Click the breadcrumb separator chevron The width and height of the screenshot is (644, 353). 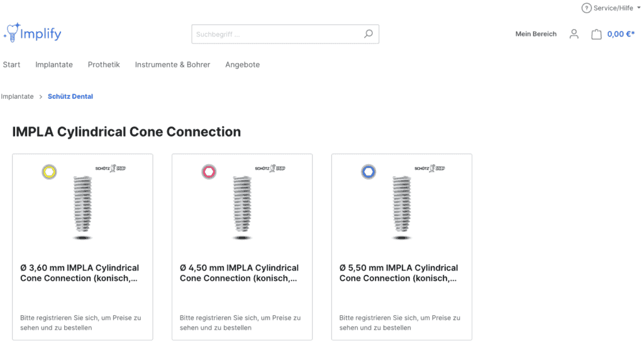coord(41,96)
